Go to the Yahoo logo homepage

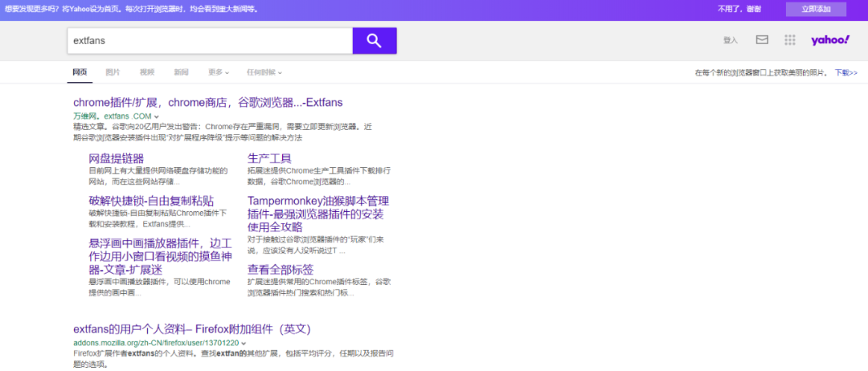830,40
